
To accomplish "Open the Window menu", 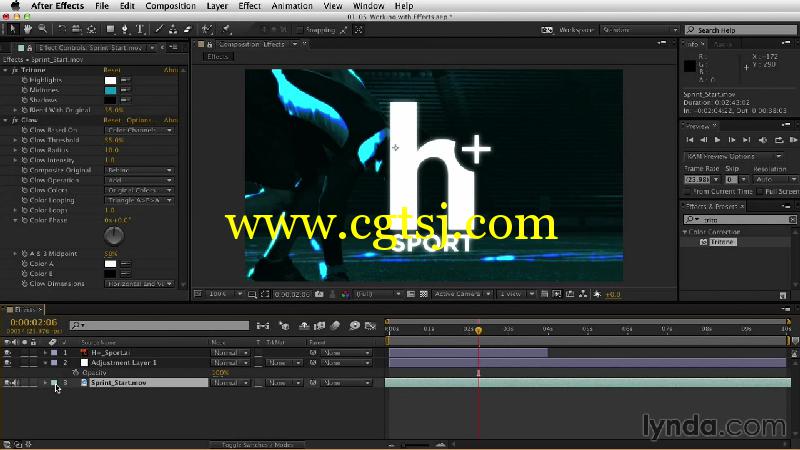I will tap(368, 6).
